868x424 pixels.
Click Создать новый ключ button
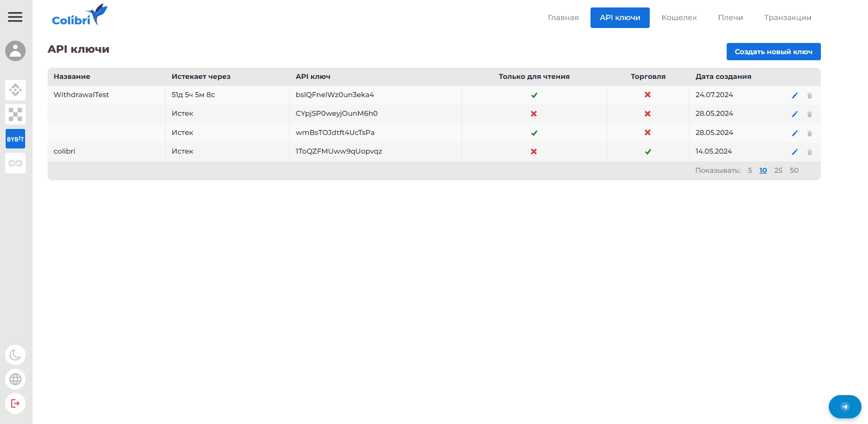coord(773,51)
